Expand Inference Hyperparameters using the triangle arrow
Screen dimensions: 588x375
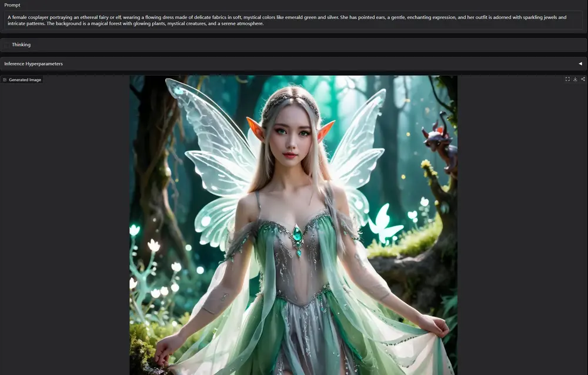coord(580,63)
